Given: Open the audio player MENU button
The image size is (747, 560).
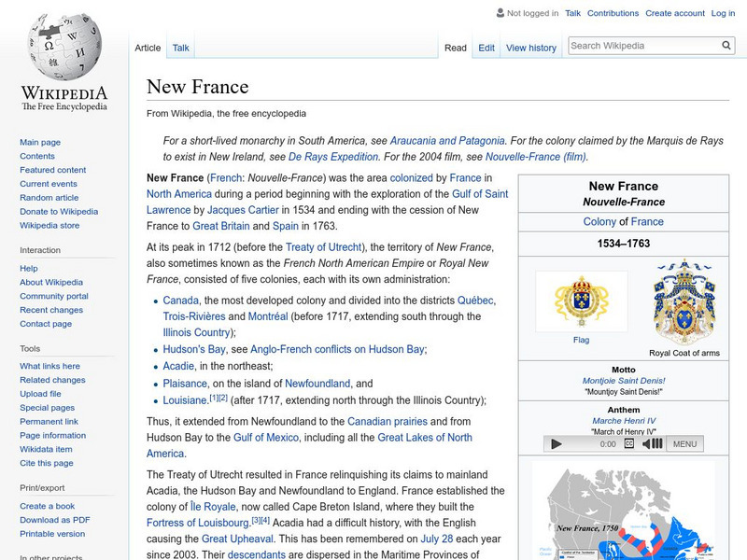Looking at the screenshot, I should tap(684, 444).
